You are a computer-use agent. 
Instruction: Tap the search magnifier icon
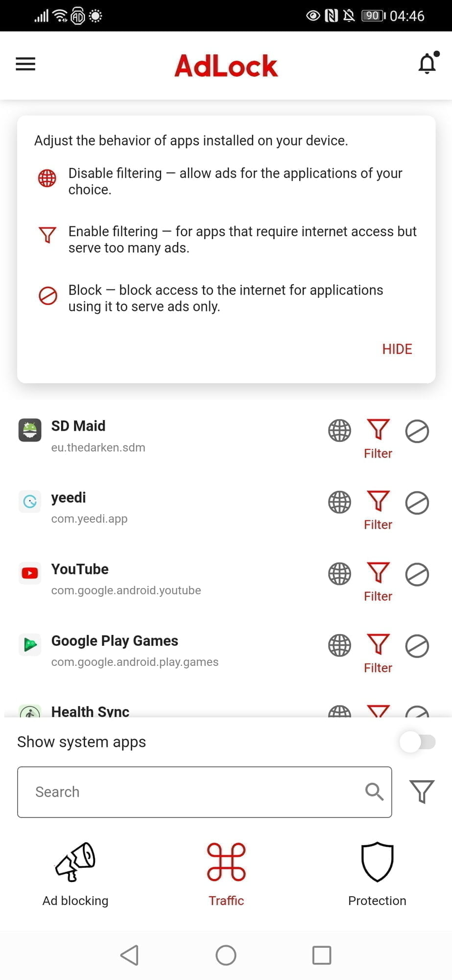[x=374, y=791]
